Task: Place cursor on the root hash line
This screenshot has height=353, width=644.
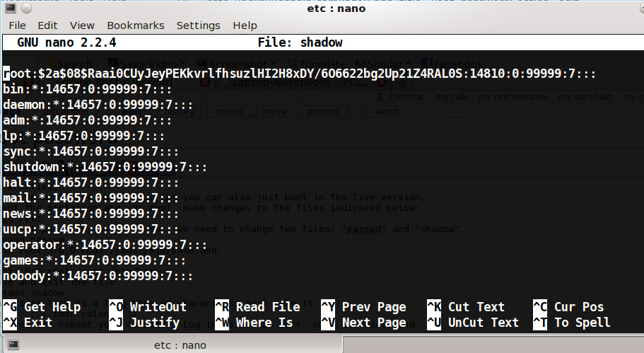Action: [300, 74]
